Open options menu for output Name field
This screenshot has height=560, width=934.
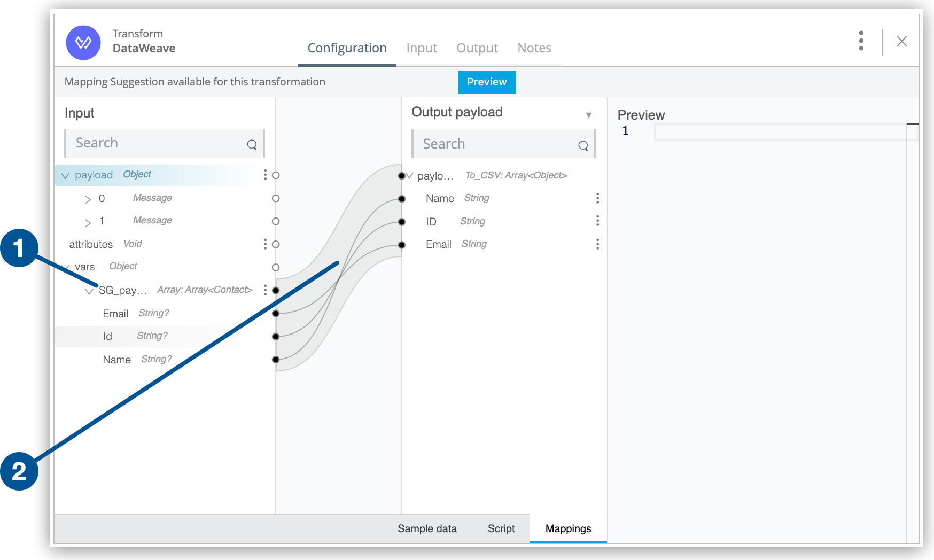click(x=597, y=198)
